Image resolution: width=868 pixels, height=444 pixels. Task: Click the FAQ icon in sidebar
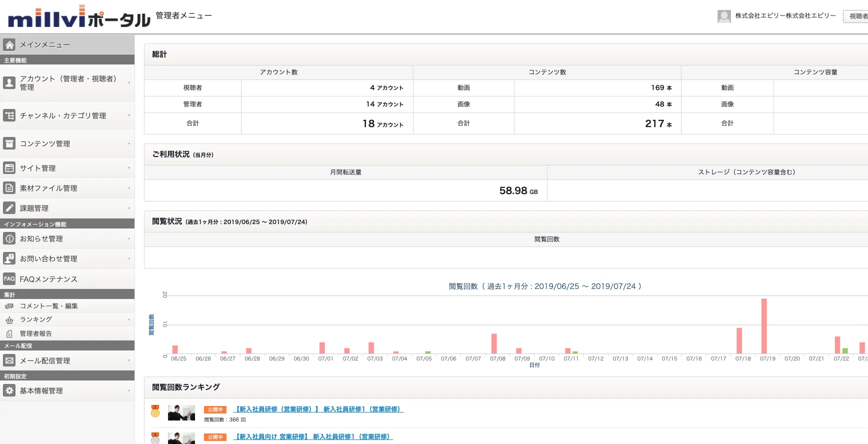pyautogui.click(x=9, y=279)
